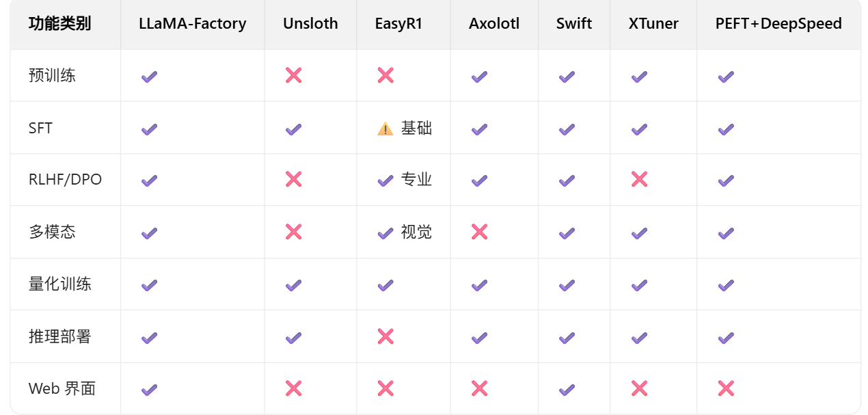Image resolution: width=868 pixels, height=415 pixels.
Task: Click the Swift Web 界面 checkmark
Action: 567,389
